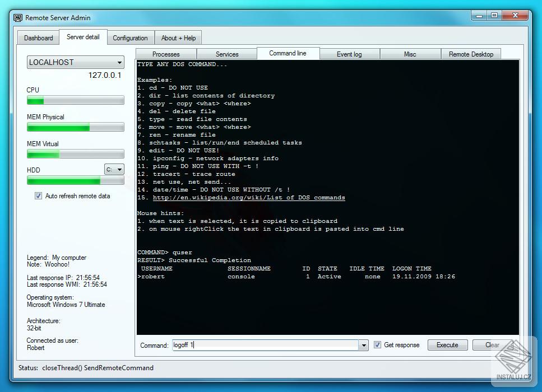Disable the Auto refresh remote data checkbox
The width and height of the screenshot is (542, 392).
pyautogui.click(x=38, y=195)
